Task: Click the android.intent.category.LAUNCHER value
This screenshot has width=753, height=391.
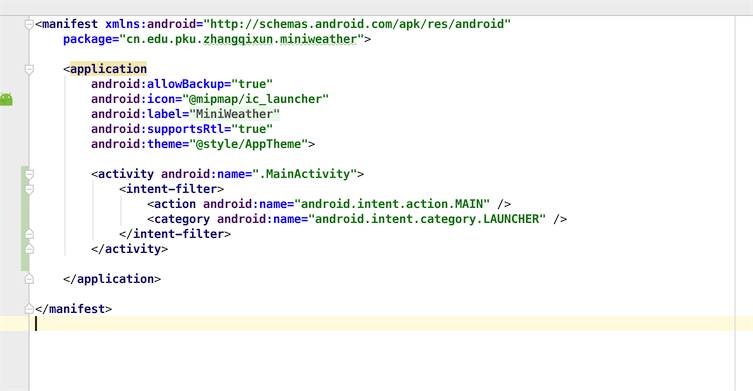Action: [x=427, y=219]
